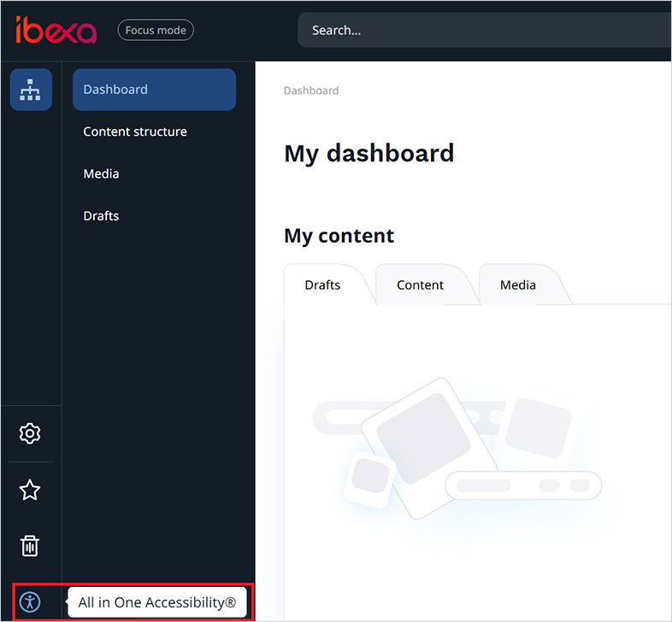Open Drafts in the navigation menu
Image resolution: width=672 pixels, height=622 pixels.
pos(101,215)
